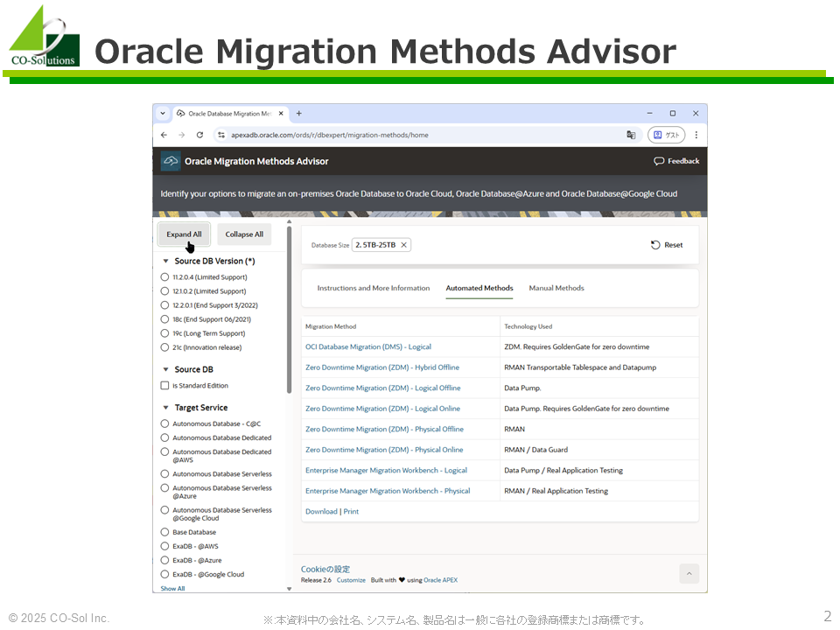Viewport: 840px width, 630px height.
Task: Check the Is Standard Edition checkbox
Action: click(165, 385)
